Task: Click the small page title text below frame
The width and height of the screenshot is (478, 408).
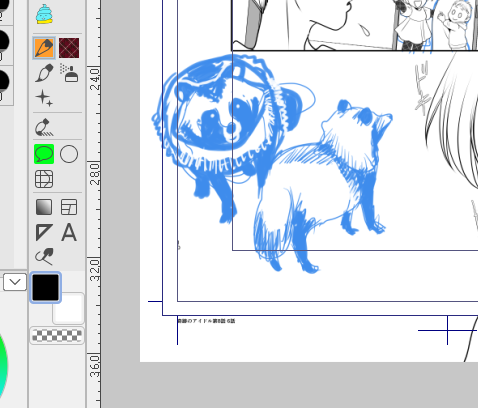Action: tap(206, 321)
